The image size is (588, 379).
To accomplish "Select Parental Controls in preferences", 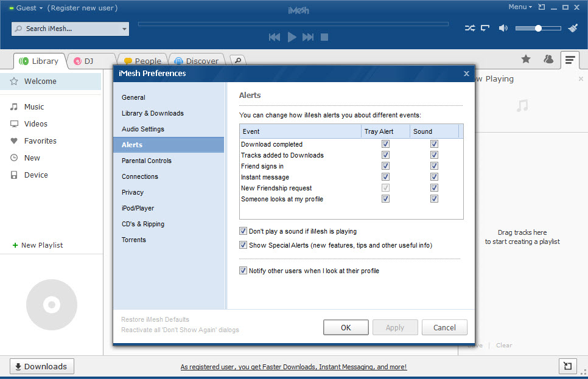I will (147, 161).
